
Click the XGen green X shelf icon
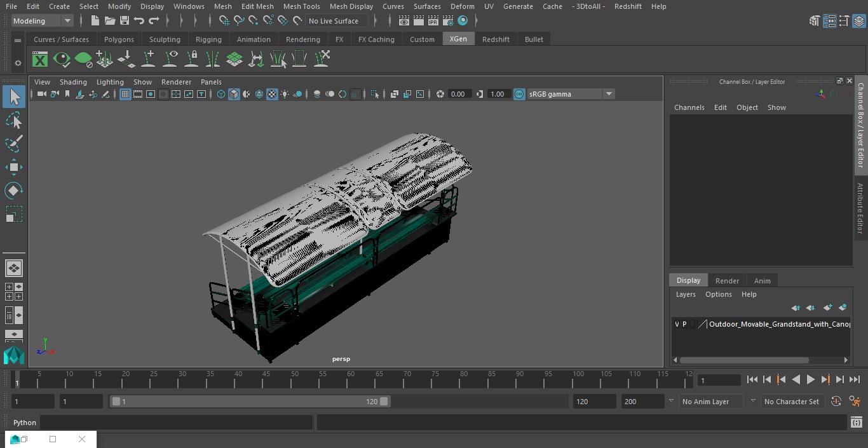40,60
